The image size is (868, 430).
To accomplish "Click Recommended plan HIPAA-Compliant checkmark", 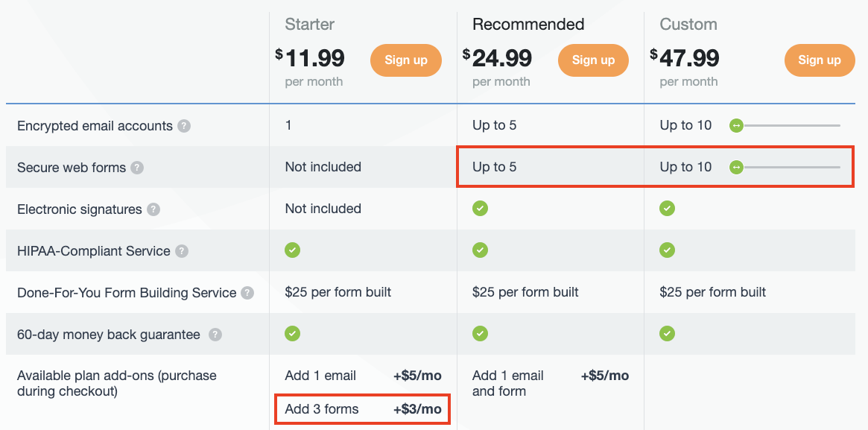I will 481,250.
